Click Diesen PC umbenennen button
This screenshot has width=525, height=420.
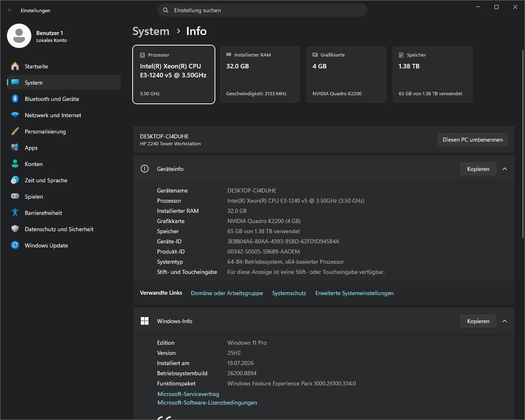click(472, 140)
